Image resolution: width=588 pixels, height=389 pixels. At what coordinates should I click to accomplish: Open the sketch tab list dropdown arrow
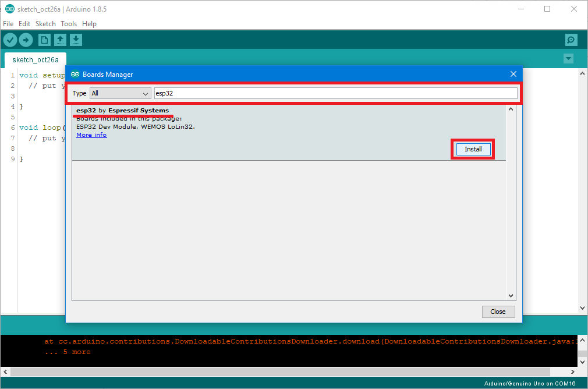568,59
